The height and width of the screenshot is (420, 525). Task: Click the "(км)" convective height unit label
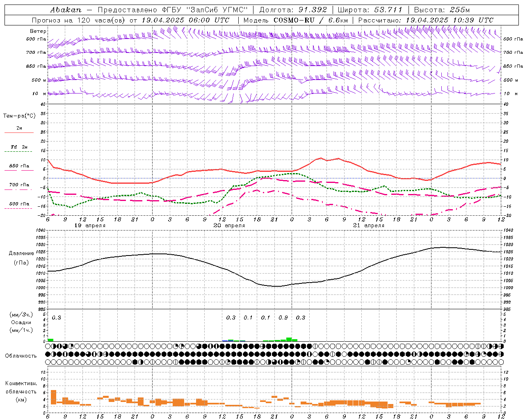coord(21,399)
